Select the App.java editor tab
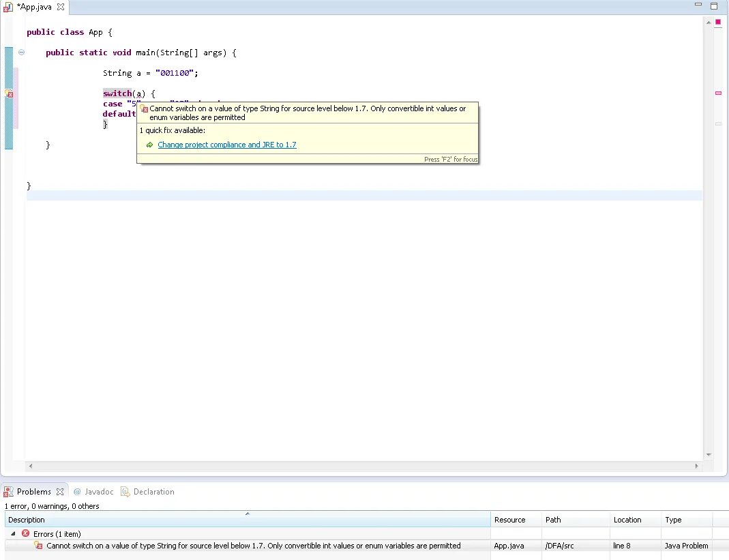Screen dimensions: 729x560 click(x=34, y=7)
